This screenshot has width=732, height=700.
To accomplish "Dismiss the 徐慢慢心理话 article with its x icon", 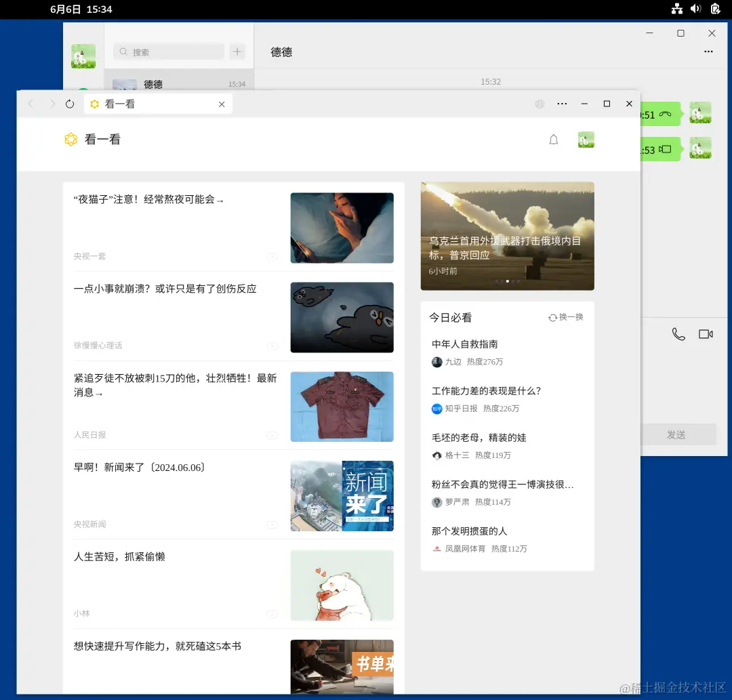I will click(x=272, y=346).
